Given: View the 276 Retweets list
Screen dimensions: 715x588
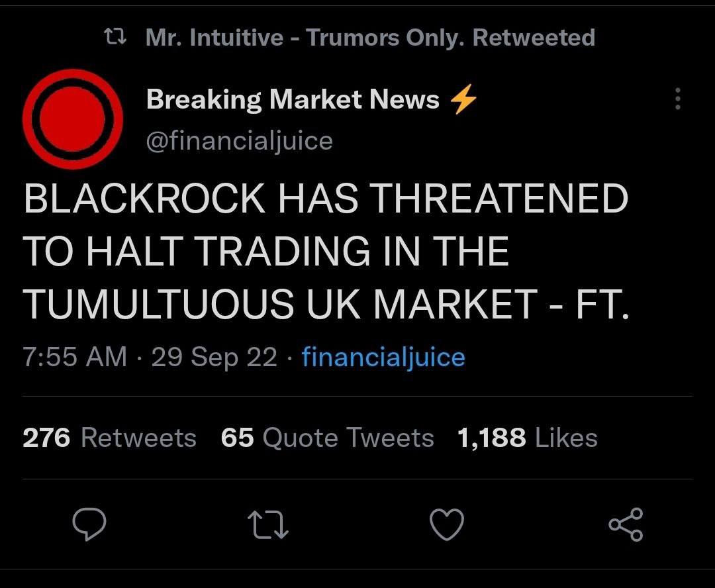Looking at the screenshot, I should pos(110,438).
